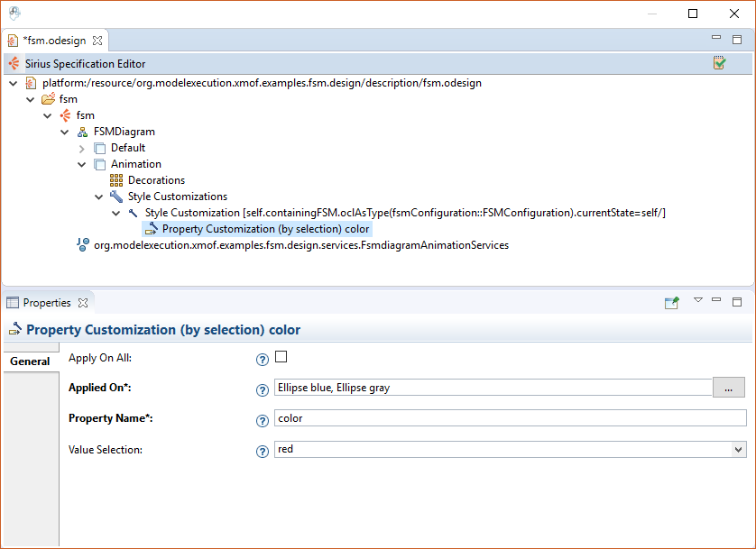Select the Decorations tree item
The image size is (756, 549).
pyautogui.click(x=156, y=180)
